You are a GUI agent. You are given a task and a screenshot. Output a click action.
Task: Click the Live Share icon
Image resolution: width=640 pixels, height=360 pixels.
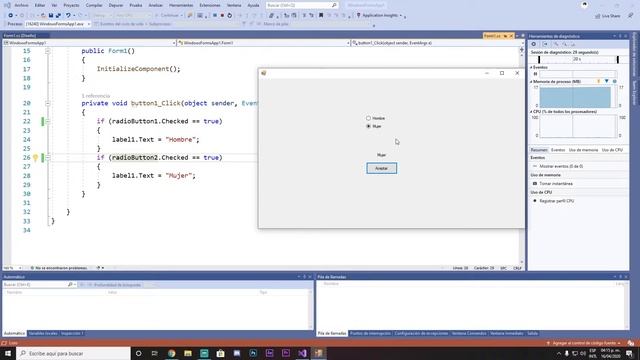pyautogui.click(x=608, y=16)
